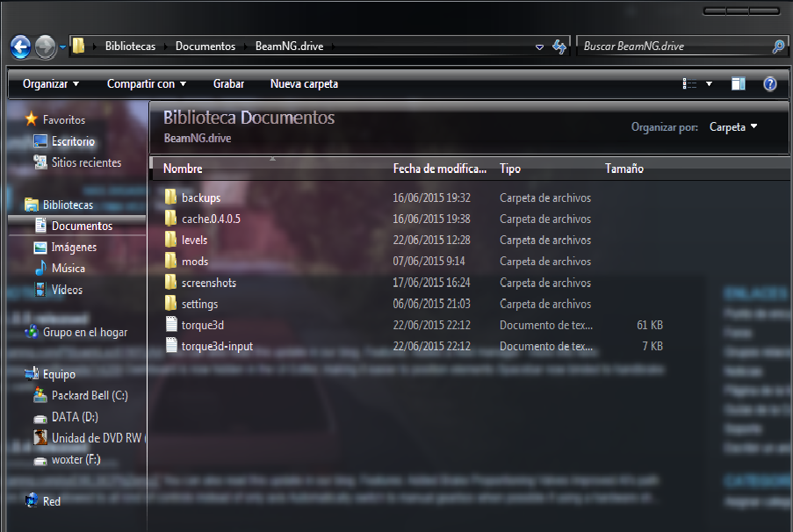
Task: Click the cache.0.4.0.5 folder name
Action: 211,219
